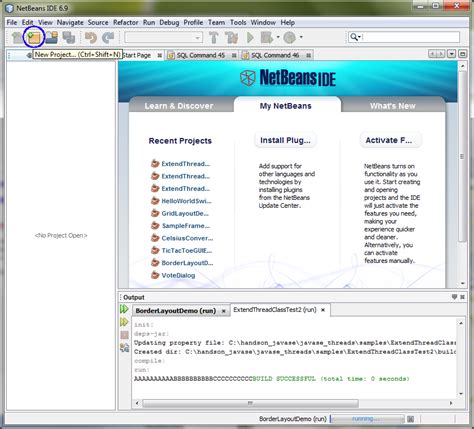The height and width of the screenshot is (429, 474).
Task: Open the project configuration combo box
Action: 163,37
